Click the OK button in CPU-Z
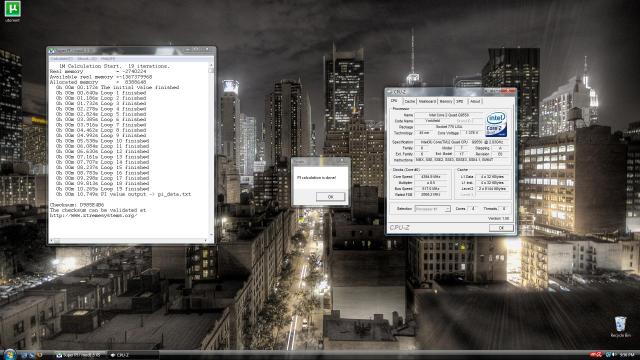 [501, 228]
